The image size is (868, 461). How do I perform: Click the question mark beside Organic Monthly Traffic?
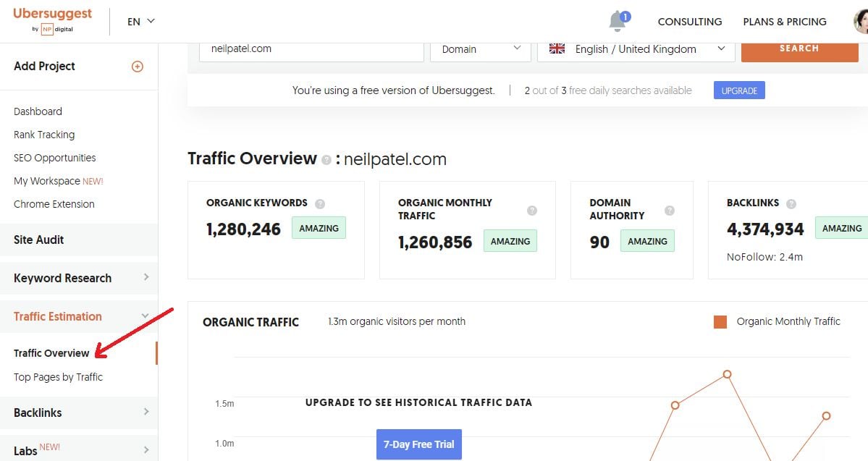[x=532, y=210]
